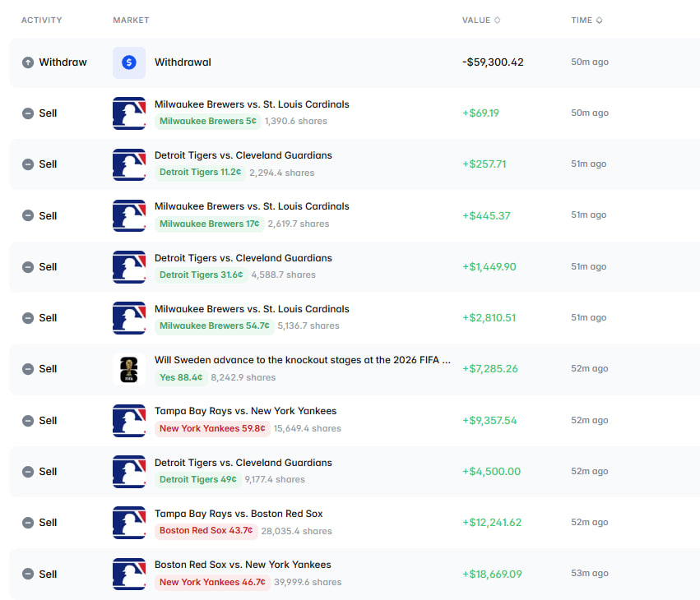Click the FIFA trophy icon for Sweden market
The width and height of the screenshot is (700, 600).
click(129, 369)
